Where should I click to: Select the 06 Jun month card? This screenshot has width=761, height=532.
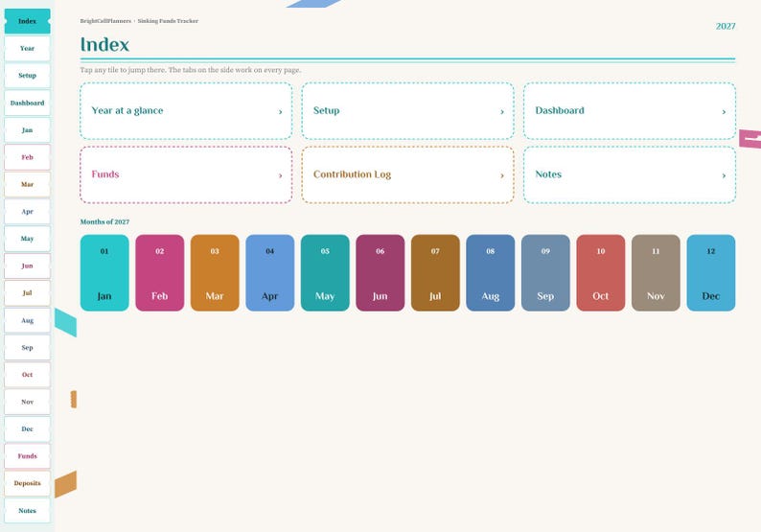click(x=380, y=273)
